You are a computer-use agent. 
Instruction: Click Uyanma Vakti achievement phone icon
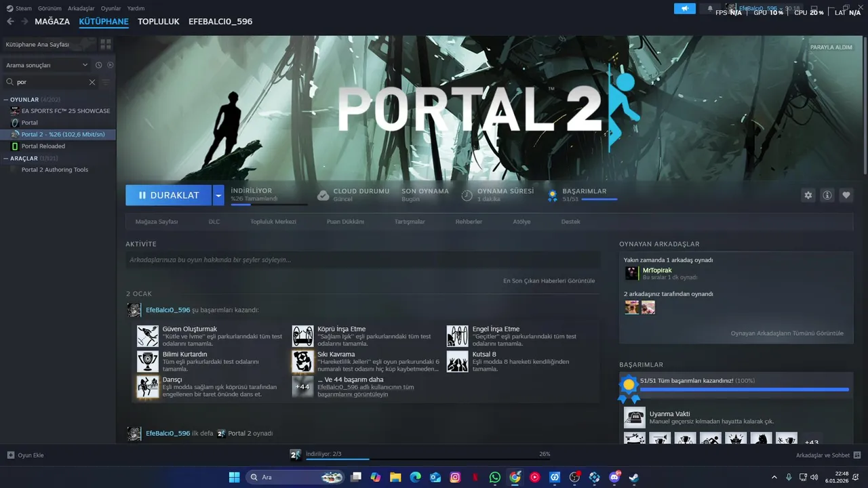pos(635,418)
